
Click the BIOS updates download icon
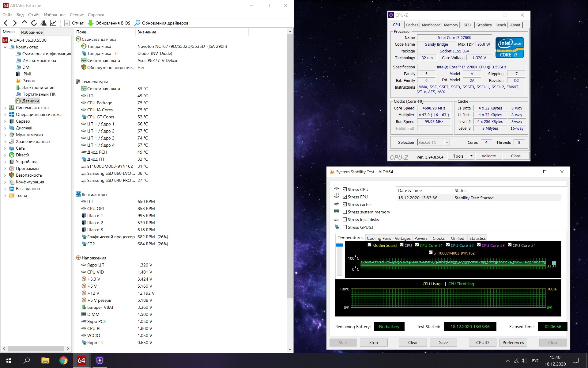tap(91, 23)
